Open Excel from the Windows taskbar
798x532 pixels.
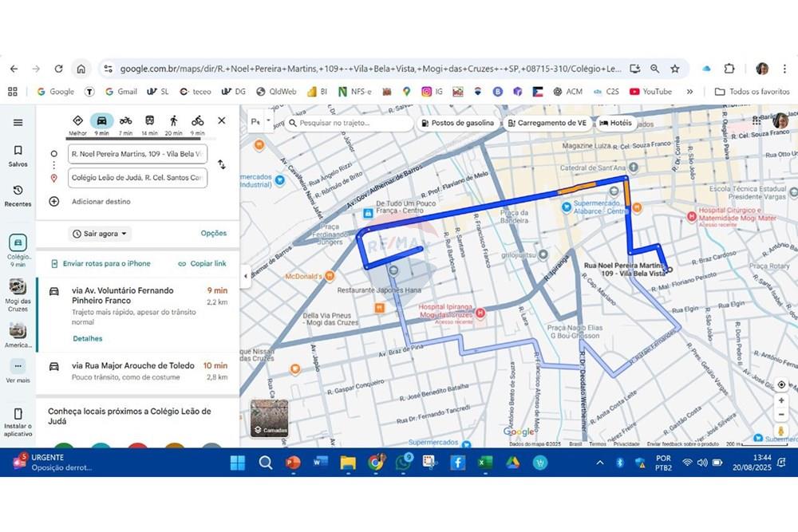click(x=485, y=463)
